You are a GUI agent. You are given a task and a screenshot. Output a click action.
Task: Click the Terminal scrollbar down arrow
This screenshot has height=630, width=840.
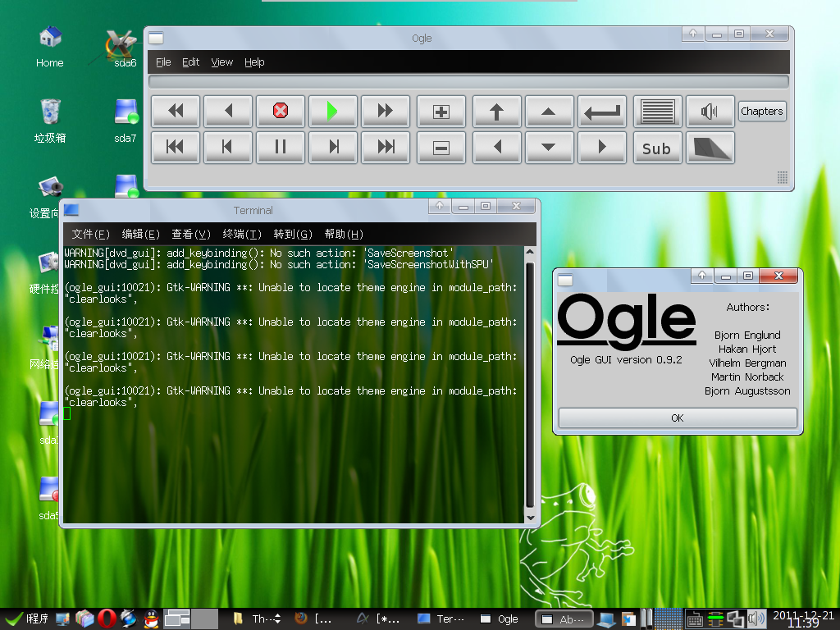coord(531,518)
